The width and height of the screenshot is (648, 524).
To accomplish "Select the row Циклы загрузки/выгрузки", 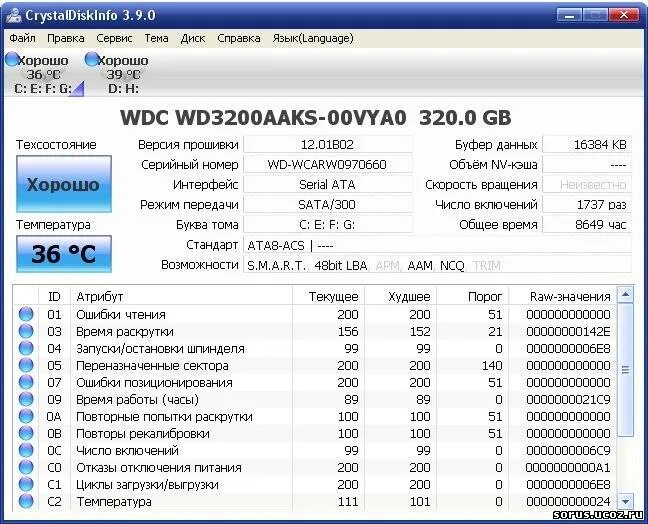I will (314, 484).
